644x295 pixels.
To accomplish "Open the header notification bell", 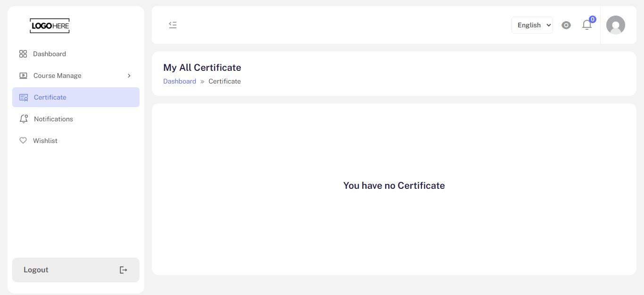I will pos(587,25).
